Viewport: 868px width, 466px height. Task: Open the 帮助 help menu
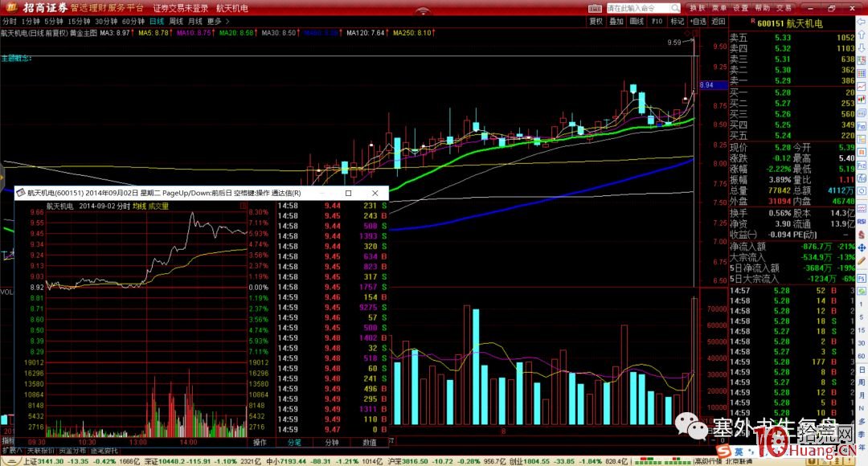pyautogui.click(x=762, y=8)
